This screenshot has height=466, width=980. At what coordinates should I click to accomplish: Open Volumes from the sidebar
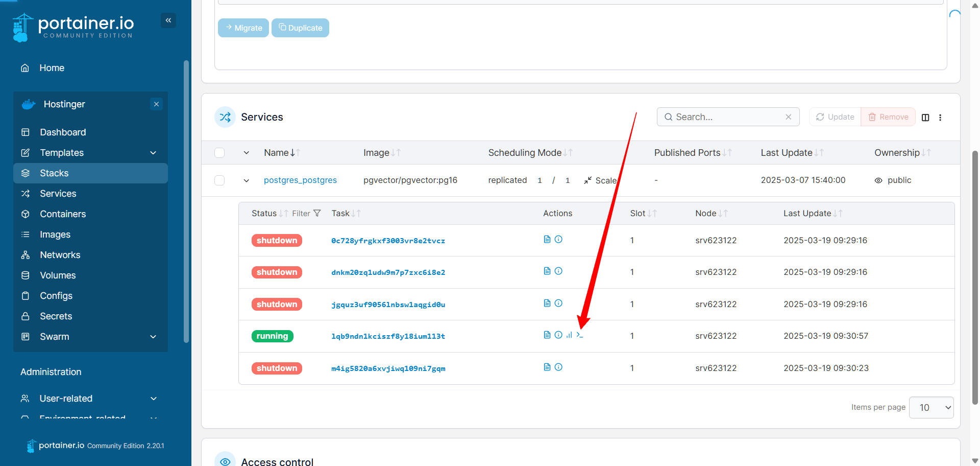tap(58, 275)
